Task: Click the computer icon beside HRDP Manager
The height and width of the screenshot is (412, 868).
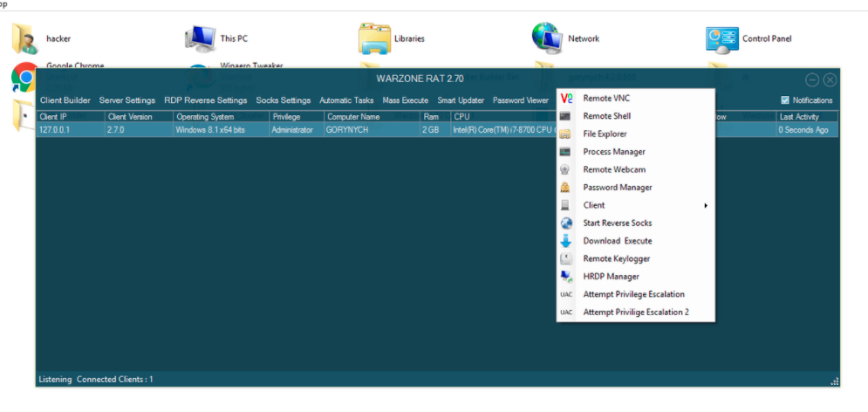Action: (x=566, y=277)
